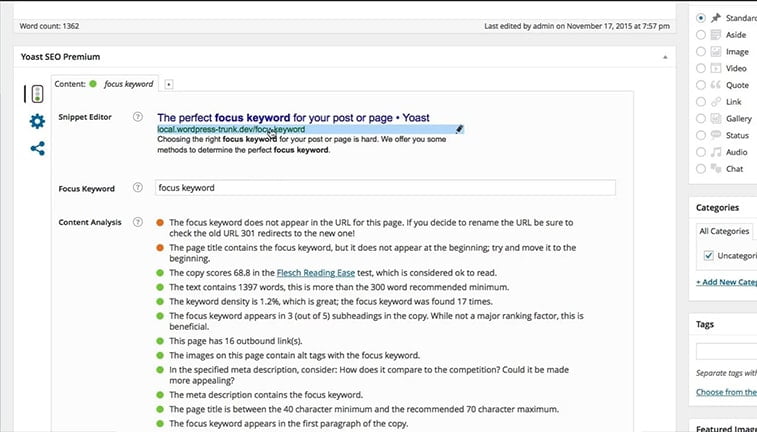The width and height of the screenshot is (757, 432).
Task: Switch to the focus keyword content tab
Action: click(x=104, y=84)
